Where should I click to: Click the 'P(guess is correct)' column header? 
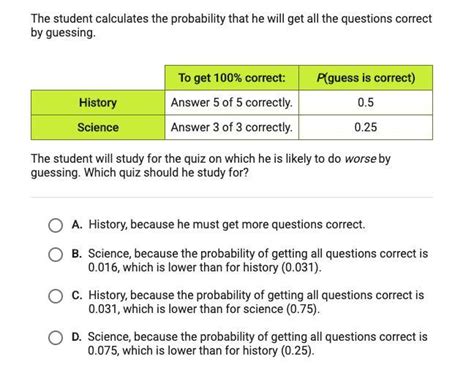click(x=366, y=78)
